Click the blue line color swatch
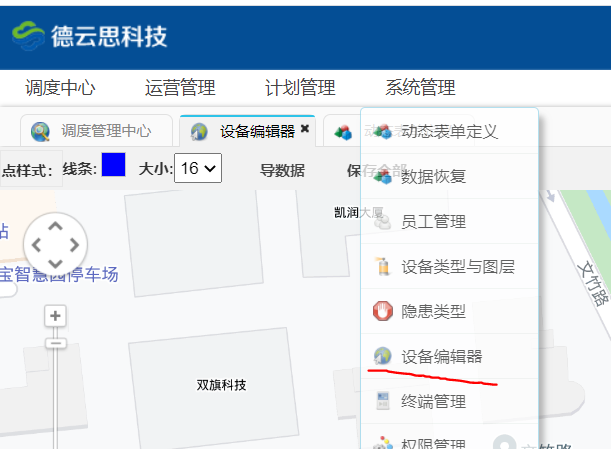This screenshot has height=449, width=611. click(x=114, y=166)
